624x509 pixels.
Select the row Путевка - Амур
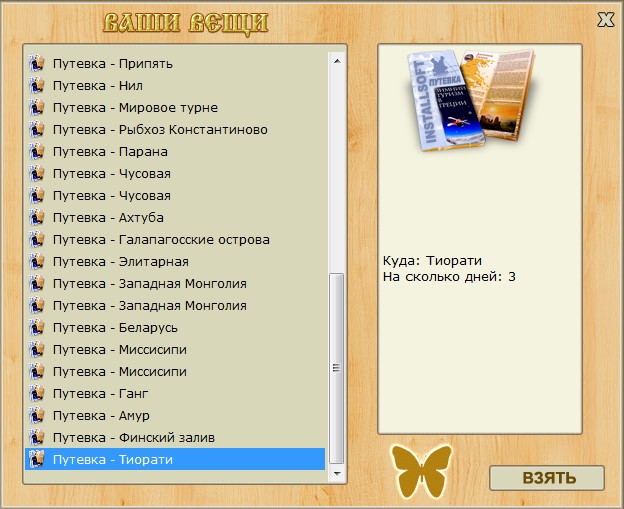pyautogui.click(x=175, y=415)
